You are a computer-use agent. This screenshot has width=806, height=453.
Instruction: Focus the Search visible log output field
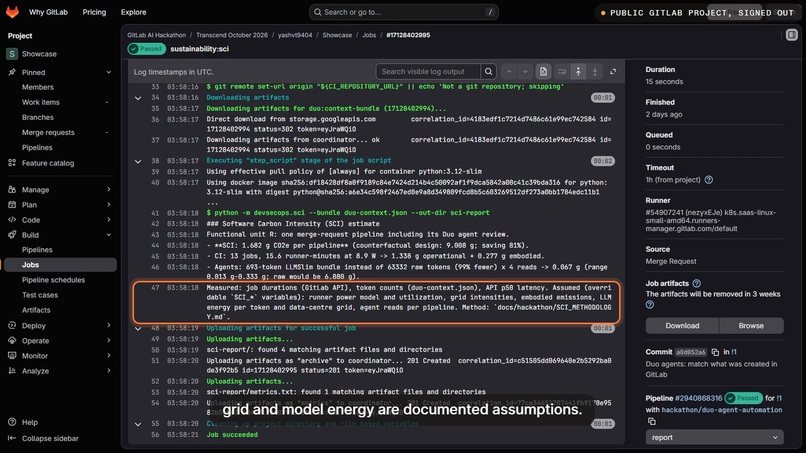[428, 71]
